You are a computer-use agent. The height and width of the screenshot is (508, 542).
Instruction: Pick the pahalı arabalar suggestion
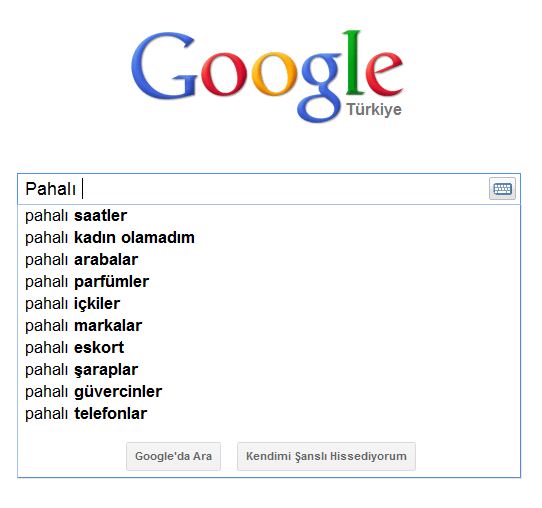coord(269,260)
